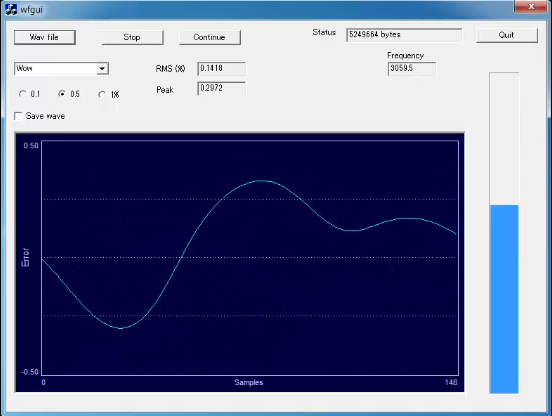Image resolution: width=552 pixels, height=416 pixels.
Task: Expand the Wow mode dropdown arrow
Action: coord(102,68)
